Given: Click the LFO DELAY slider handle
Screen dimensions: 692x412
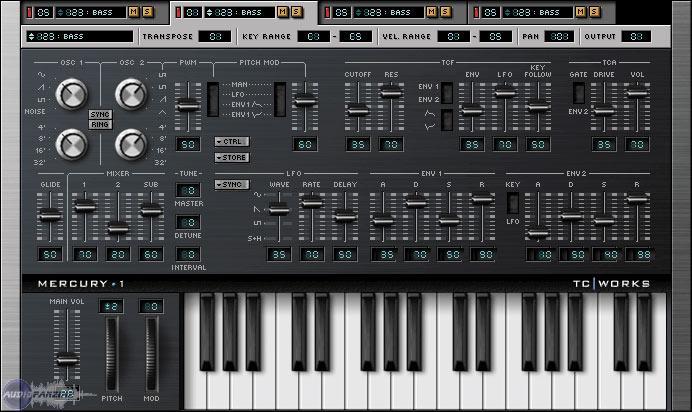Looking at the screenshot, I should pyautogui.click(x=345, y=217).
